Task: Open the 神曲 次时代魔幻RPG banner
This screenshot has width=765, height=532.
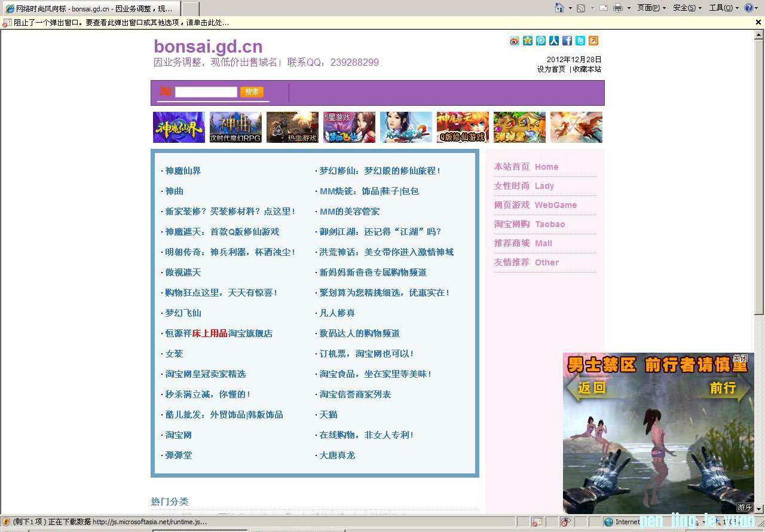Action: point(235,127)
